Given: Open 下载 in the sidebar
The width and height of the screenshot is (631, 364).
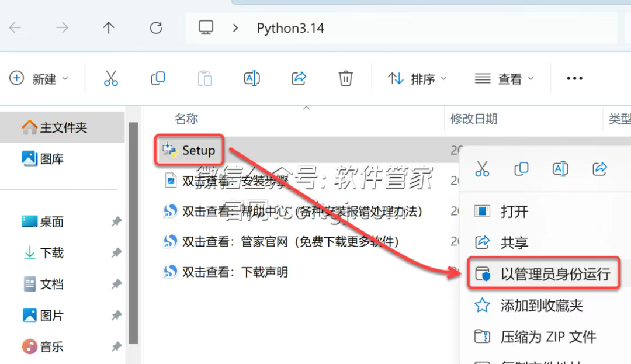Looking at the screenshot, I should (43, 253).
